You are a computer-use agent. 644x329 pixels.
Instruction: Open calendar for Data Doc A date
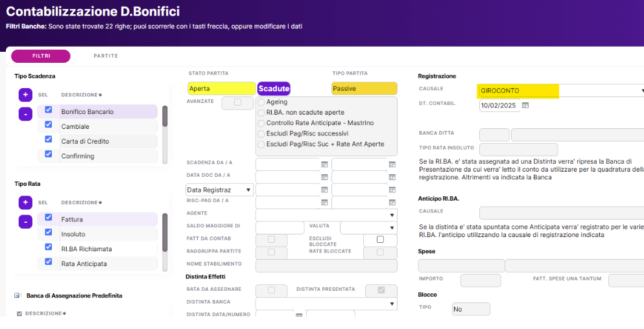pyautogui.click(x=392, y=177)
